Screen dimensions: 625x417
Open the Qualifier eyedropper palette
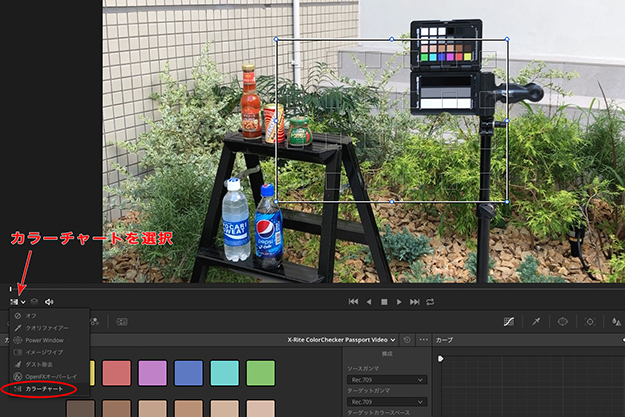tap(537, 322)
